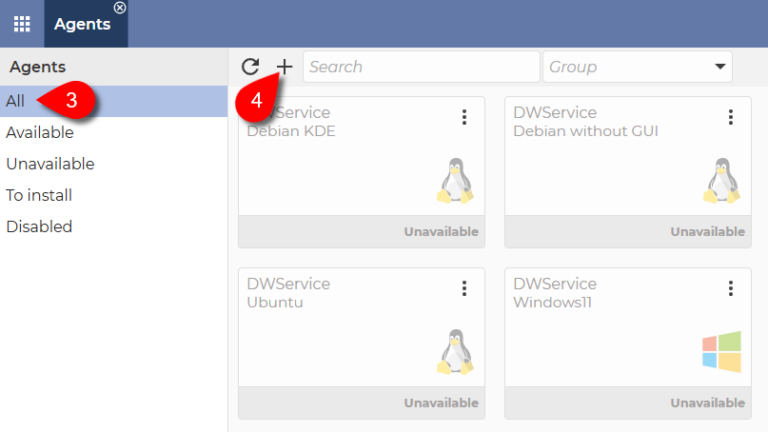Filter by Unavailable agents
This screenshot has width=768, height=432.
pyautogui.click(x=50, y=164)
